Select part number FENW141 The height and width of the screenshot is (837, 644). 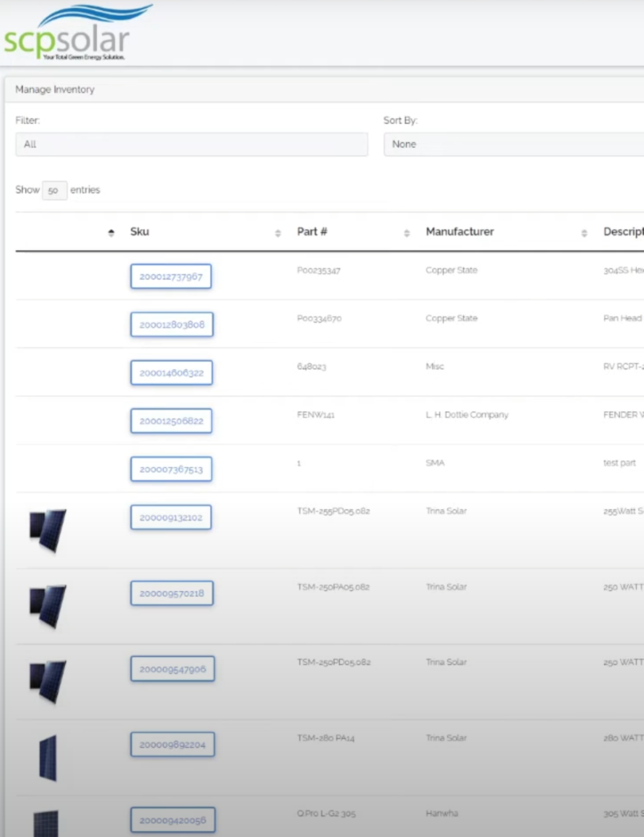[x=316, y=415]
